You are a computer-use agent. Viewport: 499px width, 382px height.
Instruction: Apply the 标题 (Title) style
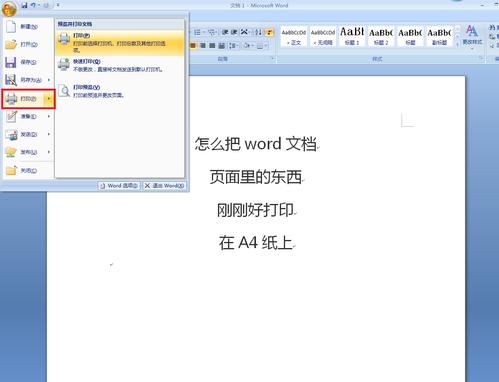(x=410, y=36)
